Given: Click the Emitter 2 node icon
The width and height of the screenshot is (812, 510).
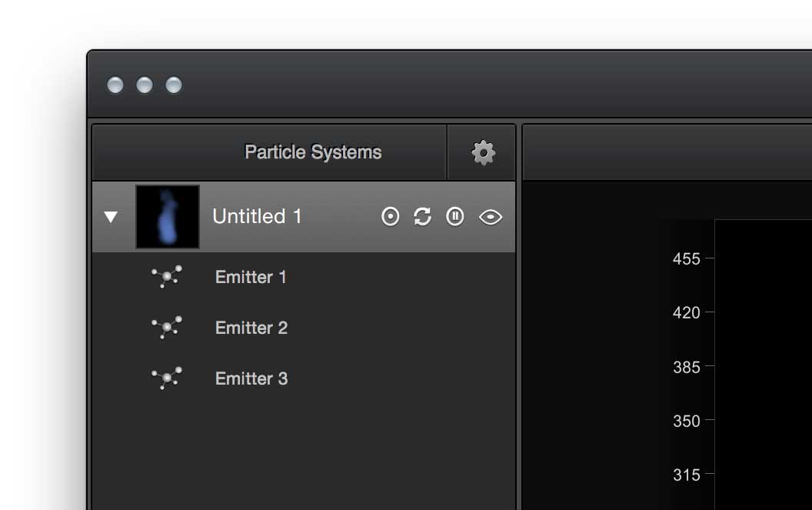Looking at the screenshot, I should click(167, 328).
